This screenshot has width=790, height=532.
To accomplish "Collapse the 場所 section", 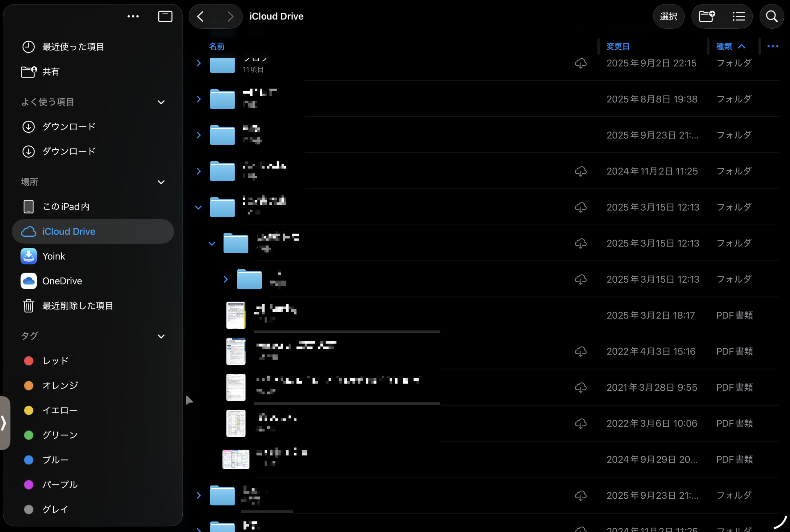I will pyautogui.click(x=161, y=182).
